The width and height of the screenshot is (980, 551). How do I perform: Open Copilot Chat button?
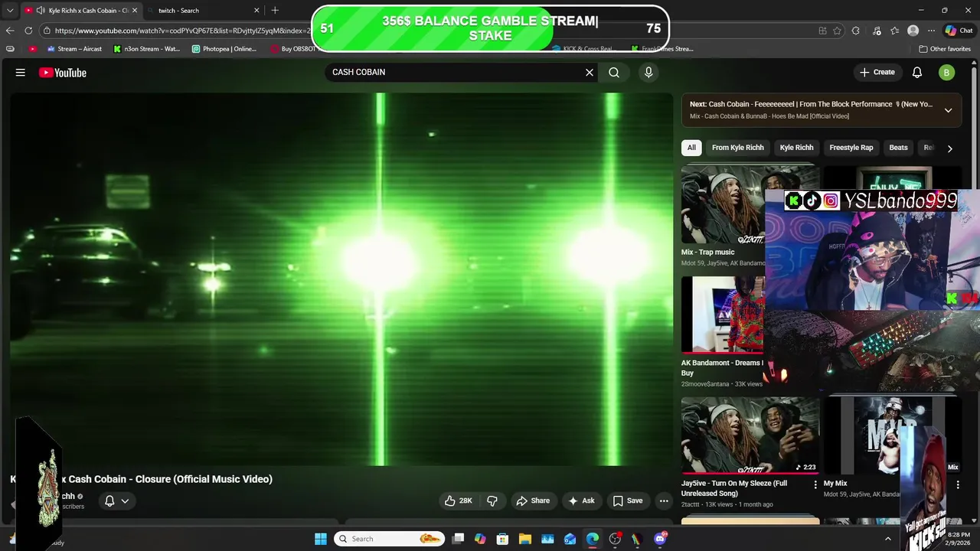click(959, 31)
